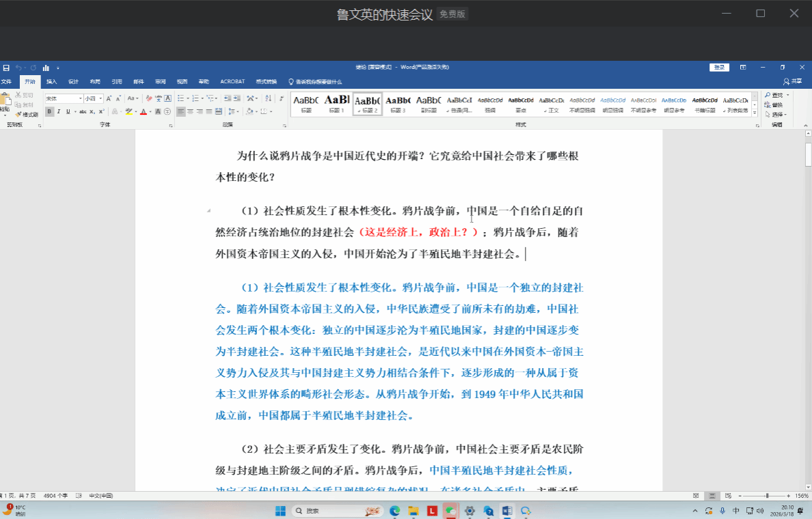The height and width of the screenshot is (519, 812).
Task: Toggle Underline formatting button
Action: 67,111
